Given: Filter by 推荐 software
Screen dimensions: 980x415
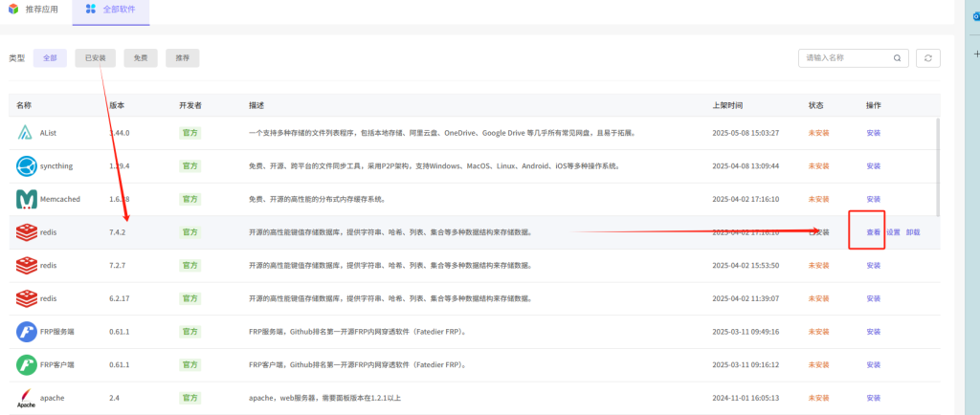Looking at the screenshot, I should click(x=183, y=58).
